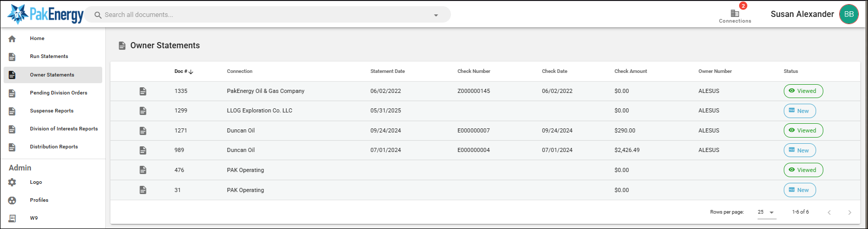Select Suspense Reports in the sidebar
The image size is (868, 229).
[x=51, y=111]
